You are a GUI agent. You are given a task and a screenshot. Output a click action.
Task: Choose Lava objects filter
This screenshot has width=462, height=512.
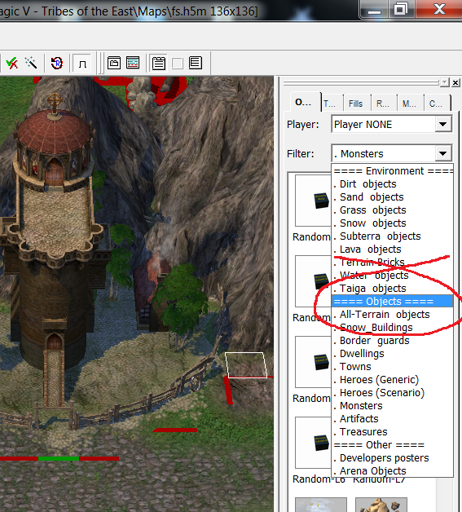click(x=392, y=249)
